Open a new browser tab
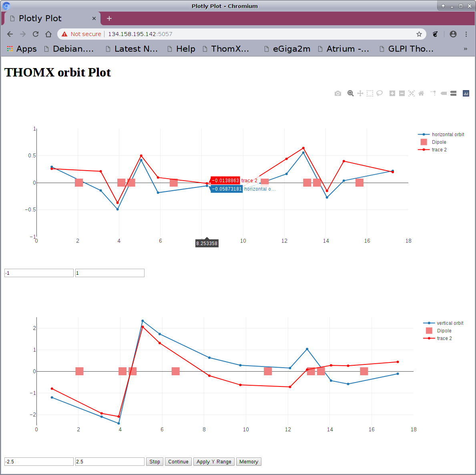This screenshot has height=475, width=476. [x=109, y=18]
